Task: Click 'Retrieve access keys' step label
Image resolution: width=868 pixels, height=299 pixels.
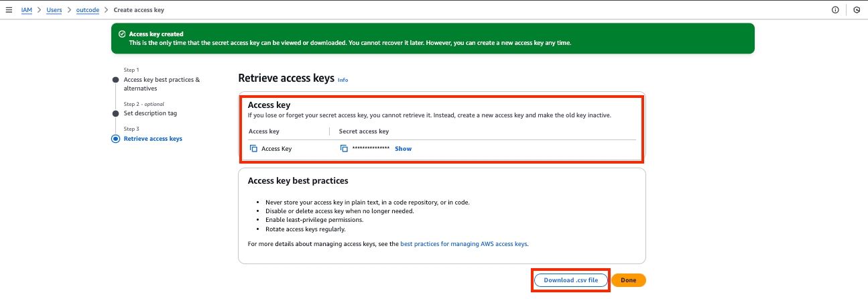Action: pyautogui.click(x=153, y=139)
